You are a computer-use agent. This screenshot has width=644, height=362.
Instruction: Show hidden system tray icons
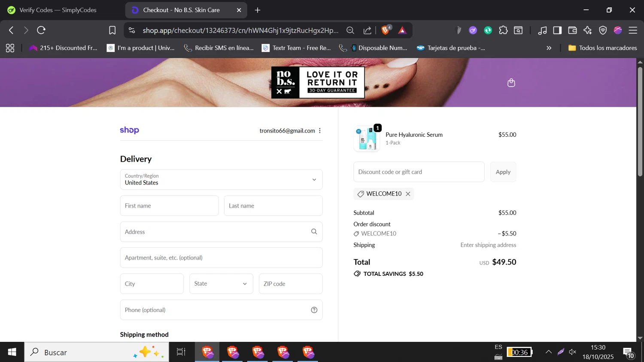coord(548,352)
